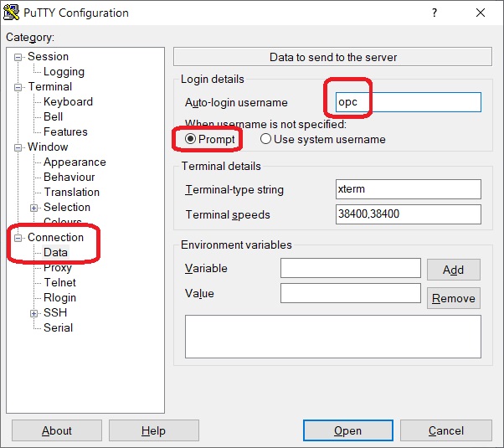The width and height of the screenshot is (504, 448).
Task: Click the Terminal-type string field
Action: 409,189
